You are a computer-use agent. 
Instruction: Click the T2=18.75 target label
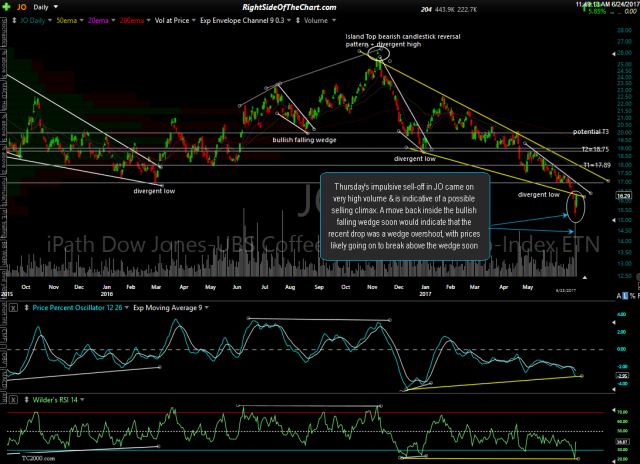(x=595, y=149)
